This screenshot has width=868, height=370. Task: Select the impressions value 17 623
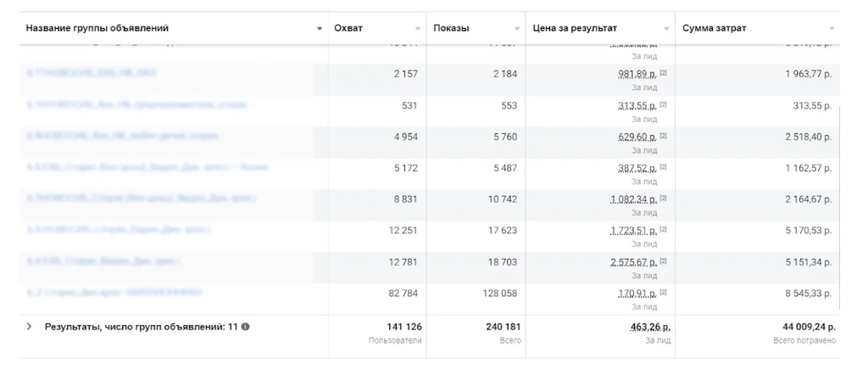click(x=504, y=230)
